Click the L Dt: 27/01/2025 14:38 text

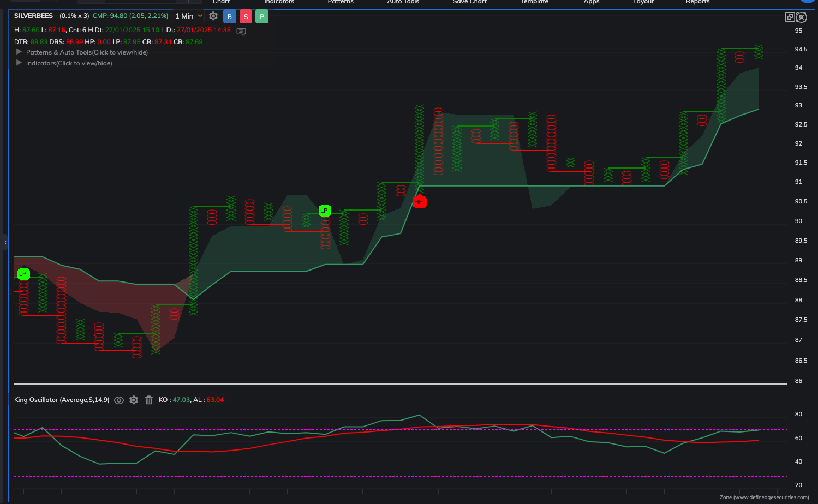(196, 30)
